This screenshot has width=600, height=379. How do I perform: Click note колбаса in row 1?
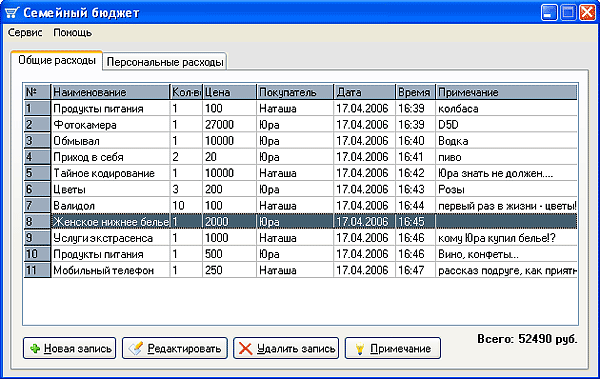tap(507, 108)
